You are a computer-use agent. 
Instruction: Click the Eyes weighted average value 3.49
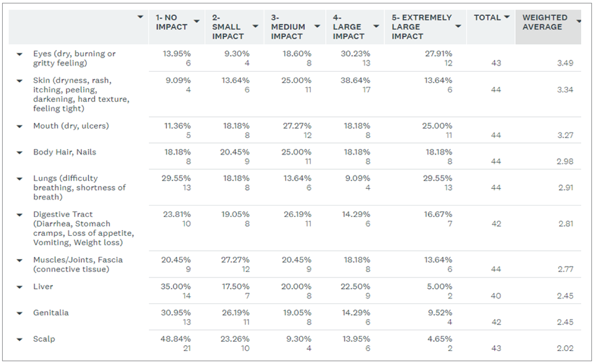pyautogui.click(x=565, y=63)
